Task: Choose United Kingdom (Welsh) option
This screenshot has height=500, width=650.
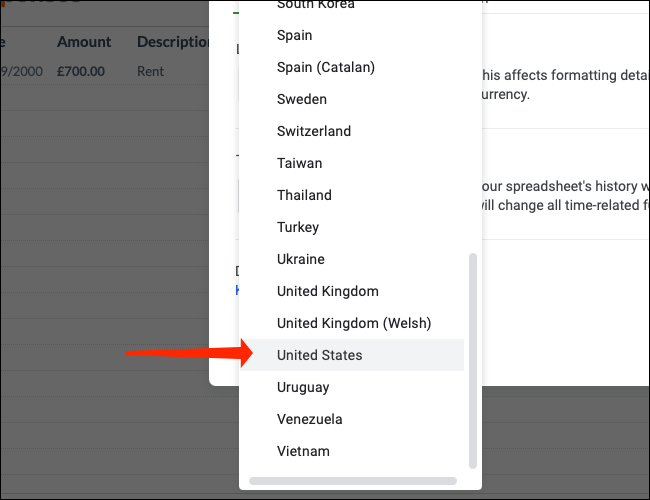Action: 352,323
